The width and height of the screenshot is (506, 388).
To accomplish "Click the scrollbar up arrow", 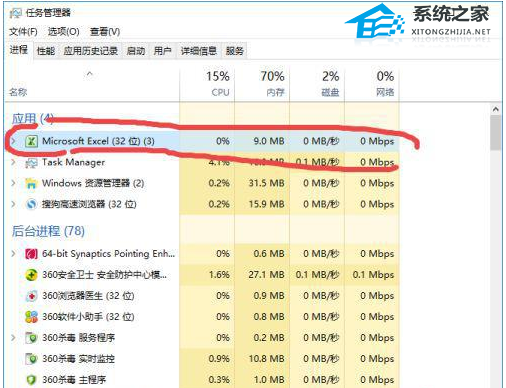I will (496, 109).
